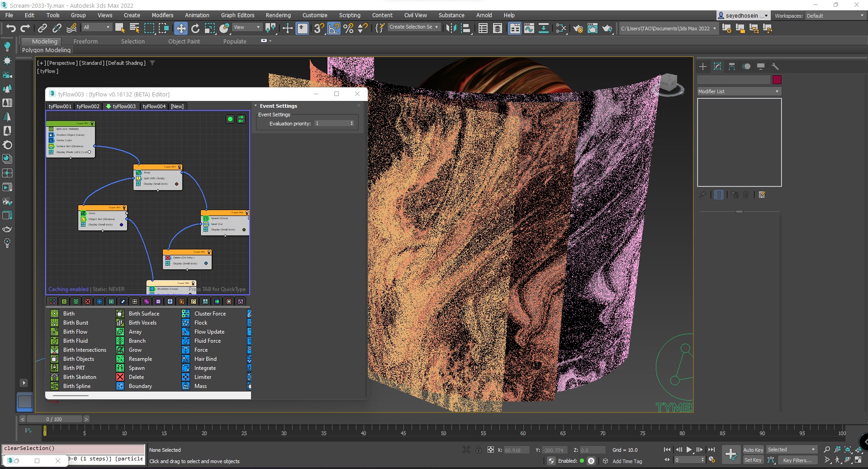Click the Key Filters button
This screenshot has width=868, height=469.
pyautogui.click(x=797, y=460)
